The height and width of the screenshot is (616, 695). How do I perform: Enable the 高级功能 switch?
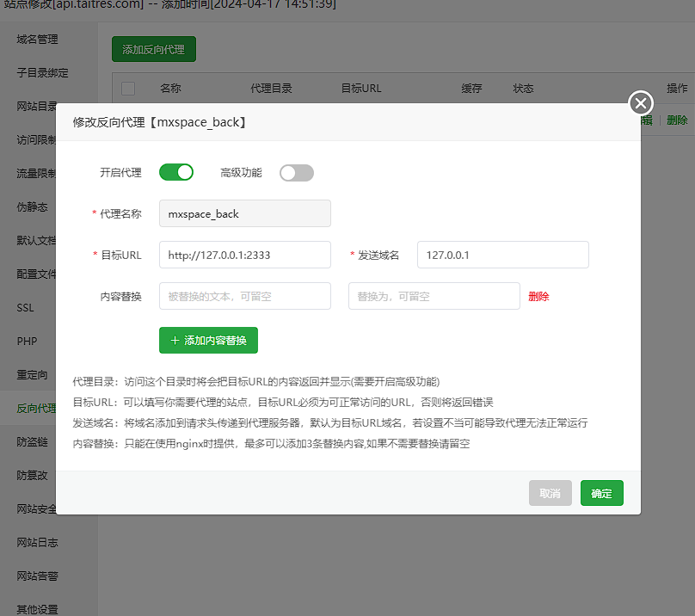[x=297, y=173]
